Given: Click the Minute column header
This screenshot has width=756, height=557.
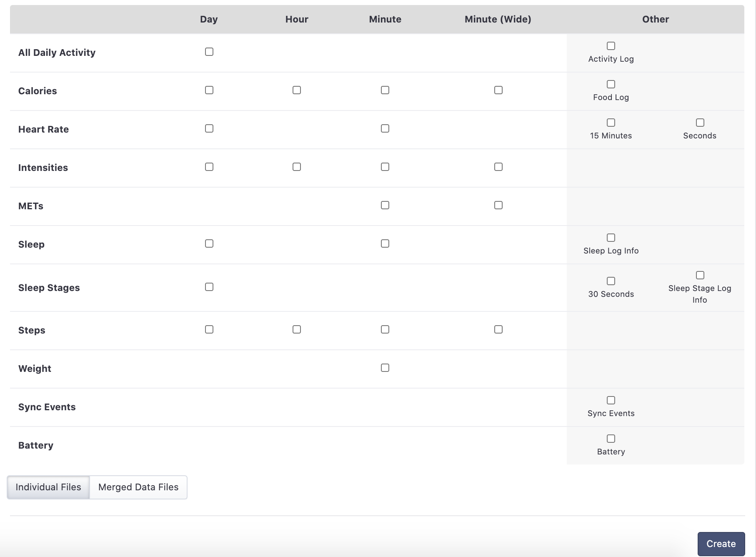Looking at the screenshot, I should pos(385,19).
